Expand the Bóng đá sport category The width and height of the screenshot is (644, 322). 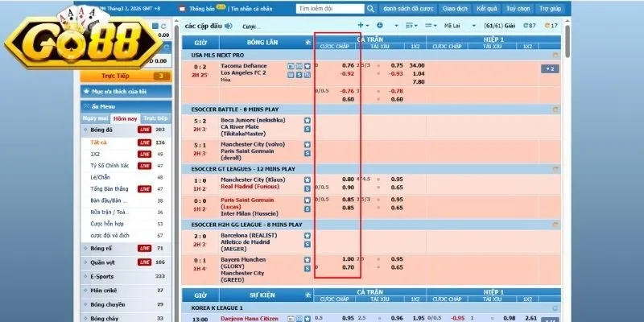click(126, 130)
